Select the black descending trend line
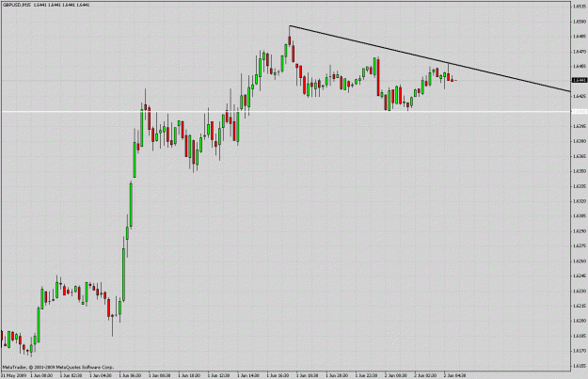 (430, 58)
